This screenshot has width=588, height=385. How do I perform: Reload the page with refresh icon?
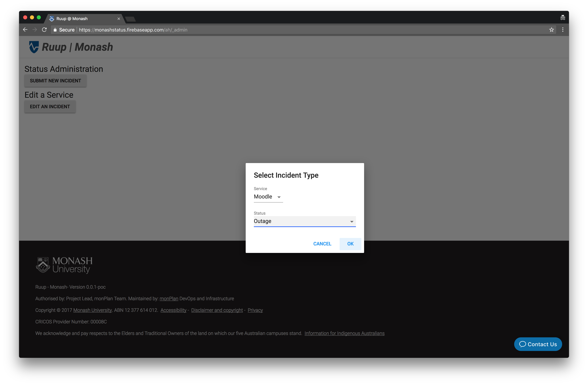click(x=44, y=30)
